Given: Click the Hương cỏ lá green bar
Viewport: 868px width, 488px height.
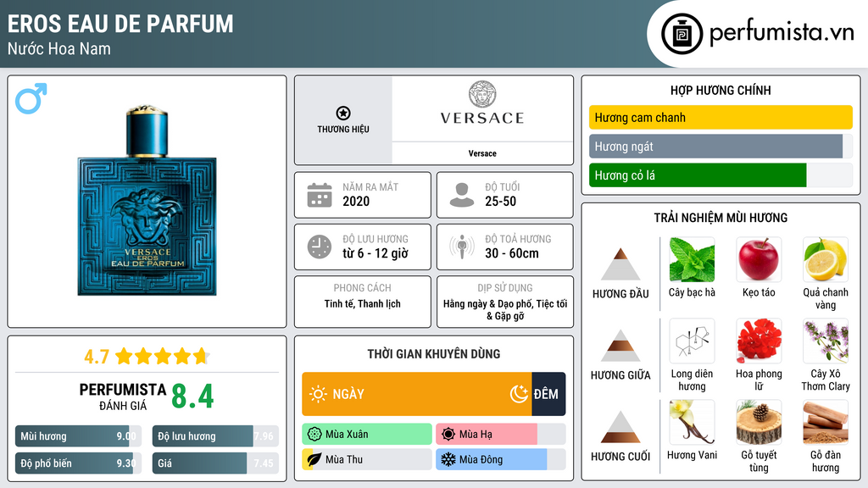Looking at the screenshot, I should 697,175.
